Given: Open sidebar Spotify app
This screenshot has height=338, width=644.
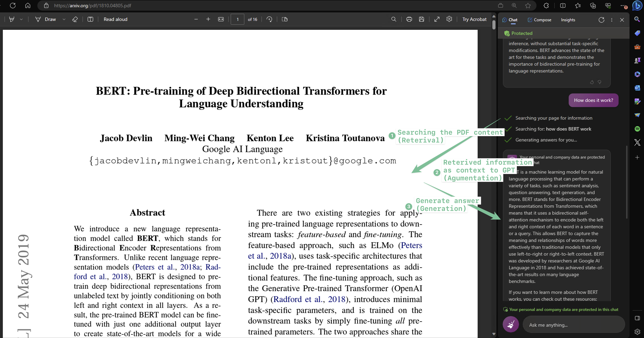Looking at the screenshot, I should (x=637, y=129).
